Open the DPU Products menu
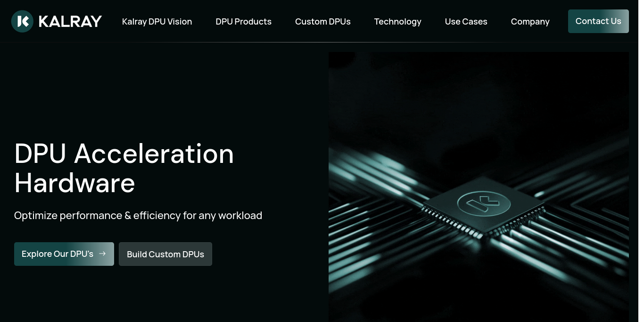Screen dimensions: 644x322 click(244, 21)
